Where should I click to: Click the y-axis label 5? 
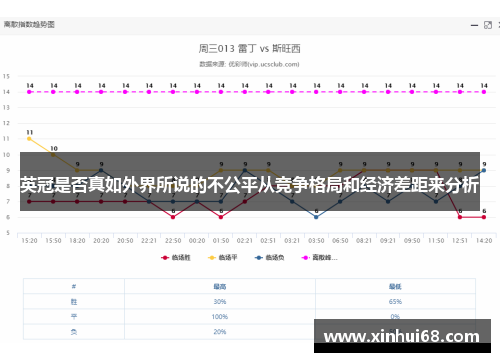pos(8,233)
